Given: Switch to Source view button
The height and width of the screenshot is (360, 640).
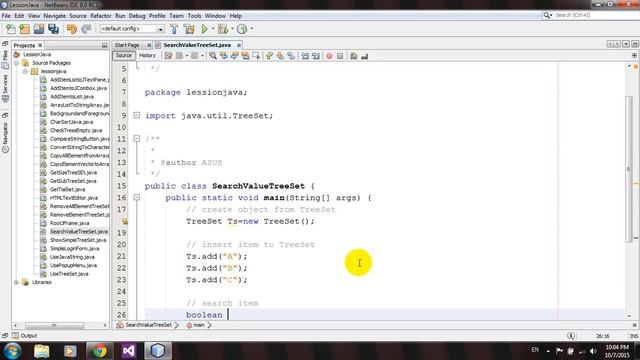Looking at the screenshot, I should (x=124, y=56).
